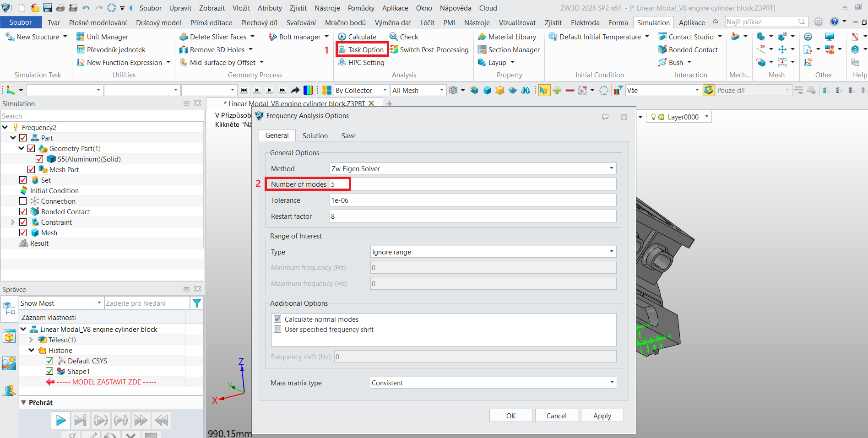Toggle the Shape1 history checkbox
Screen dimensions: 868x438
point(49,371)
